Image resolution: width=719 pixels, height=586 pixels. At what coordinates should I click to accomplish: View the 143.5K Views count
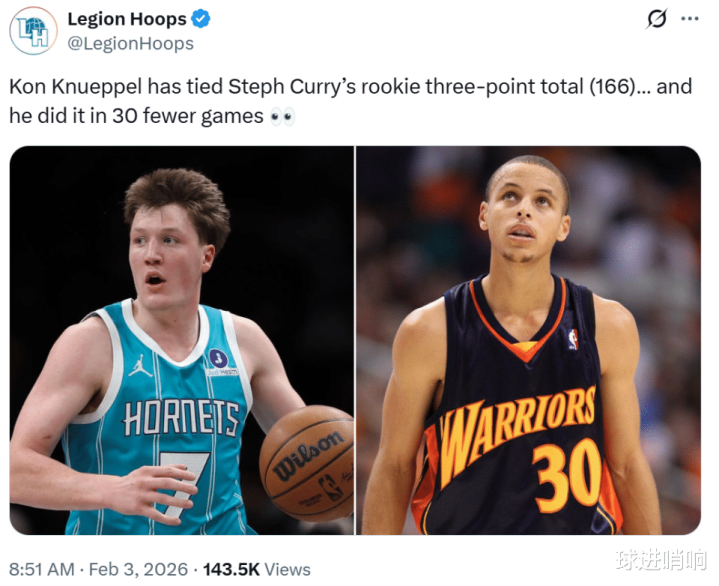pyautogui.click(x=257, y=569)
